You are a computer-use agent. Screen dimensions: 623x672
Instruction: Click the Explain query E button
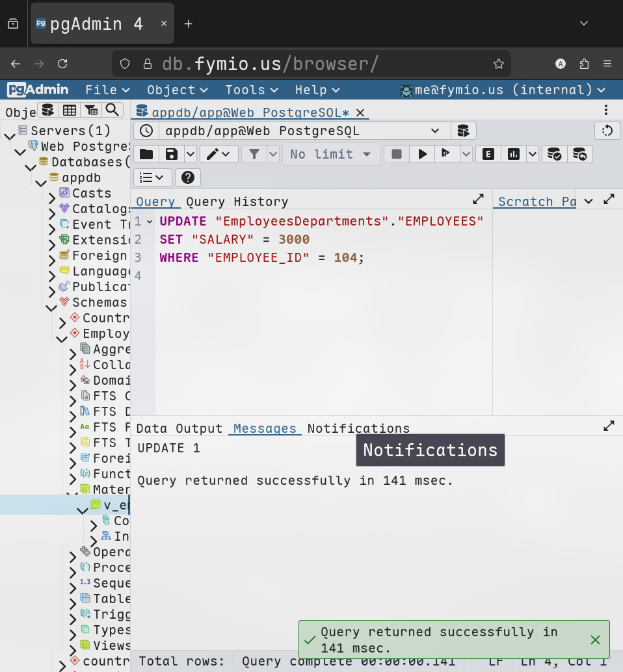(x=488, y=154)
